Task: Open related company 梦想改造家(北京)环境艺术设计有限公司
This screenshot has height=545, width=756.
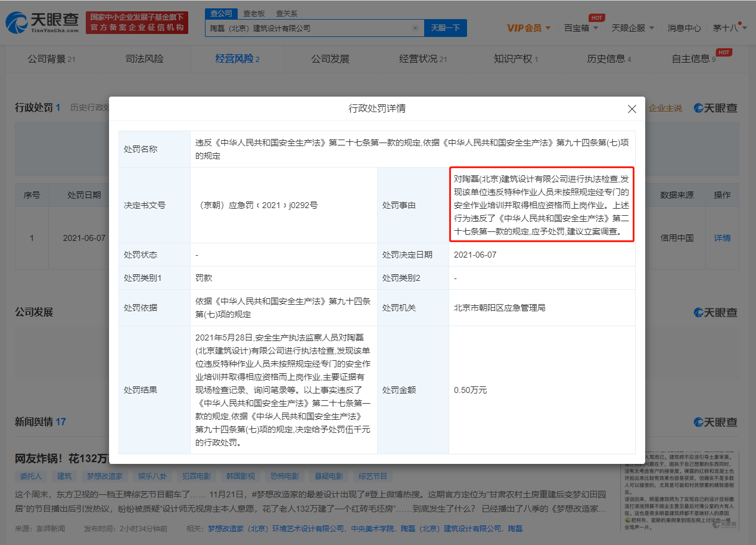Action: click(x=276, y=528)
